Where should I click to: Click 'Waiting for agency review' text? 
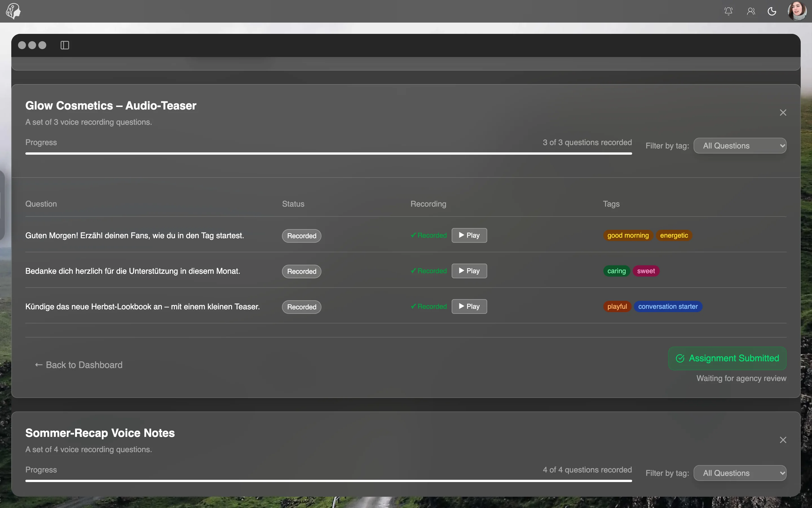point(741,378)
